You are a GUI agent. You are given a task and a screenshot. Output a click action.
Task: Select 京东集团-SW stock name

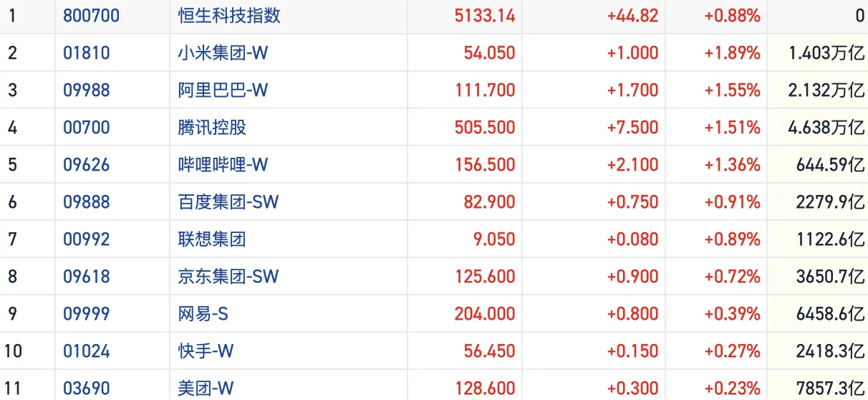coord(228,277)
